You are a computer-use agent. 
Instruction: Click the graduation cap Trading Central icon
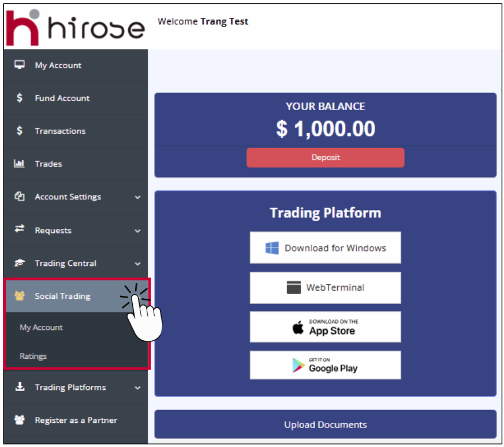20,263
